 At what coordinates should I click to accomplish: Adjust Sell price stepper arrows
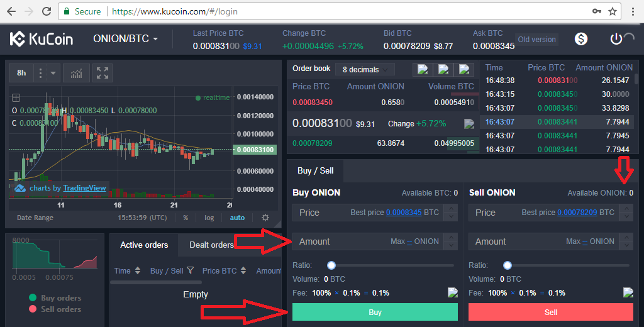[626, 213]
